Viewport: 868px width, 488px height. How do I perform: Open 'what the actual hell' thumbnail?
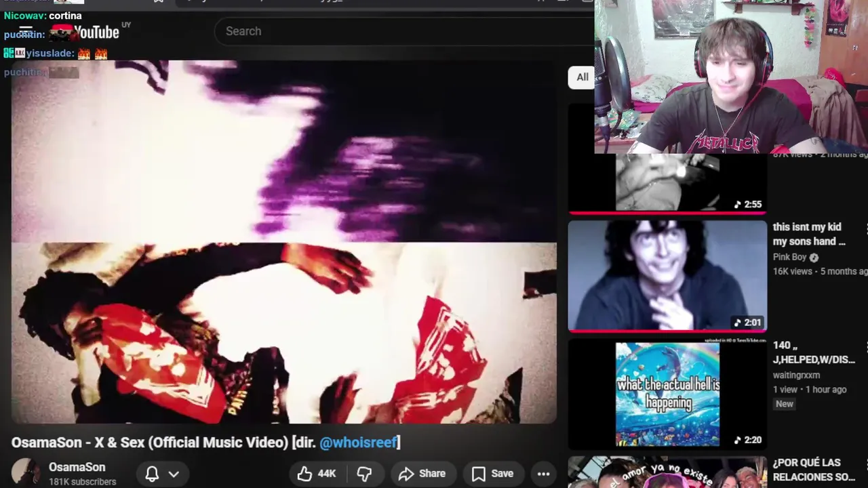(x=667, y=394)
